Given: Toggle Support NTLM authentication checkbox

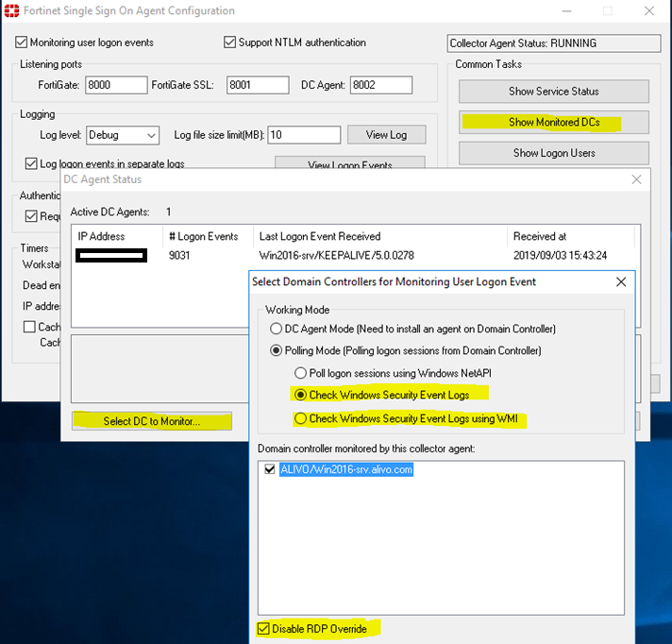Looking at the screenshot, I should [x=229, y=42].
